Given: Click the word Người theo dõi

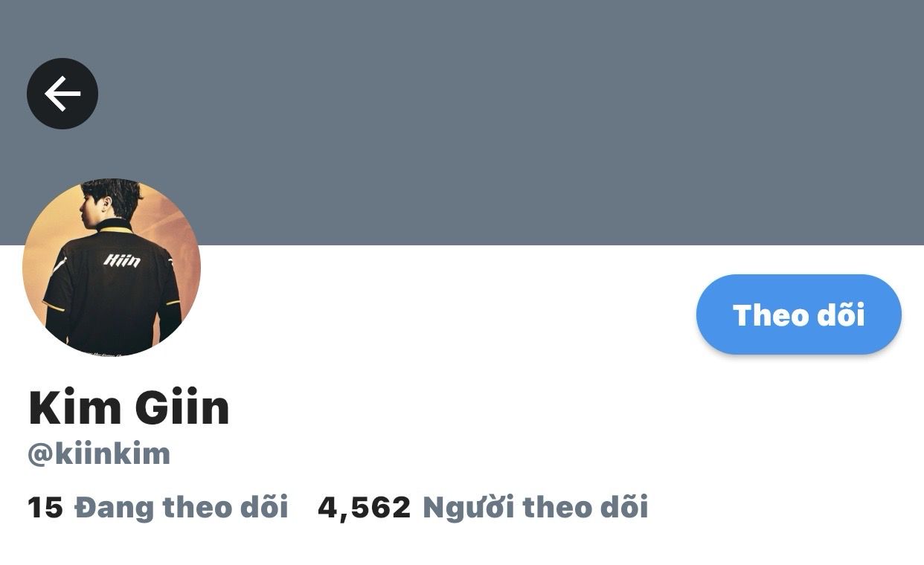Looking at the screenshot, I should pos(536,508).
